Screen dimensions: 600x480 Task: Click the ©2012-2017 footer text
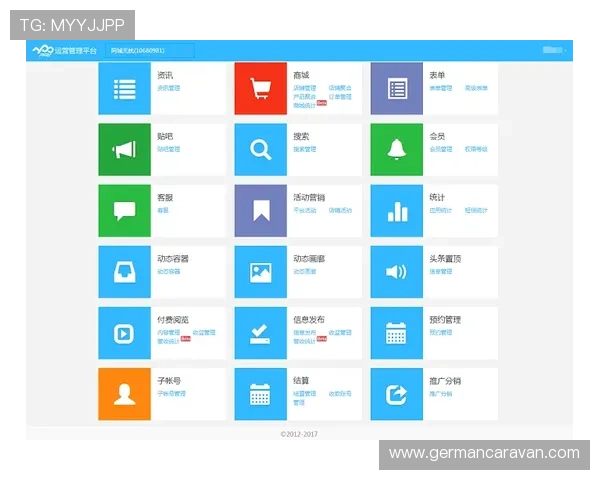pos(299,434)
